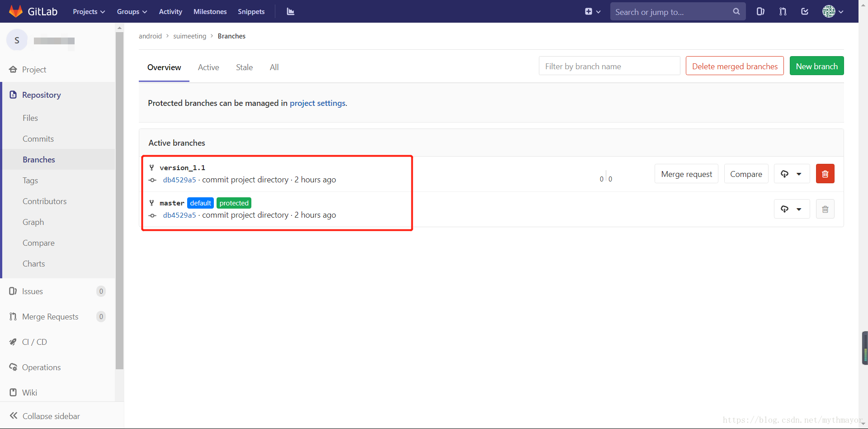Delete the version_1.1 branch
Screen dimensions: 868x429
pos(825,174)
